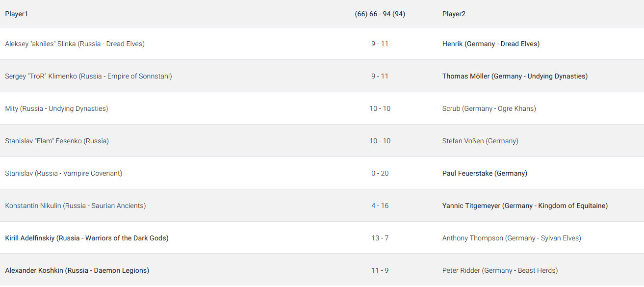Viewport: 644px width, 287px height.
Task: Select Alexander Koshkin (Daemon Legions)
Action: click(77, 270)
